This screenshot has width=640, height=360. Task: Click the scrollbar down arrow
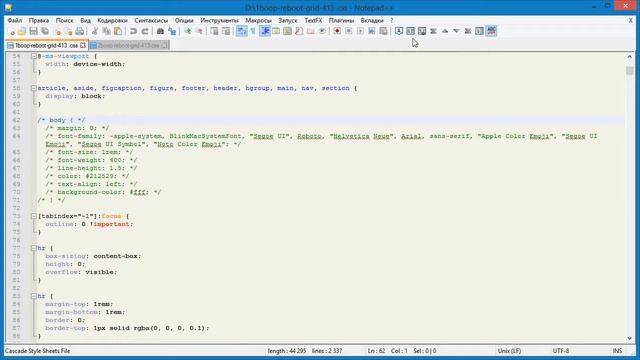tap(629, 338)
